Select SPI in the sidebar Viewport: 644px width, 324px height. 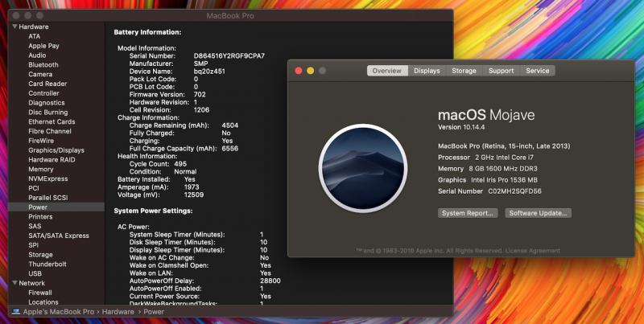[33, 245]
